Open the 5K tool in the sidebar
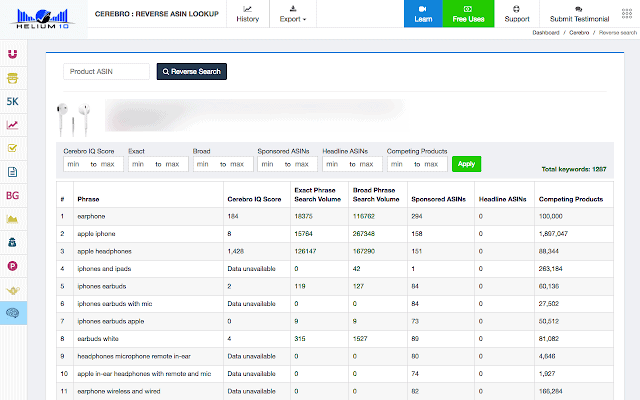 pyautogui.click(x=13, y=102)
